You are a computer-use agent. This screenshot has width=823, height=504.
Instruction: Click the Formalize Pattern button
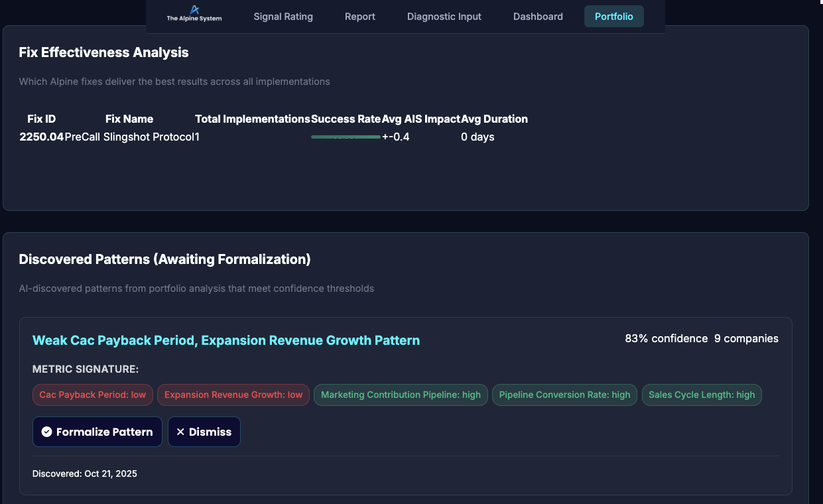(x=97, y=432)
